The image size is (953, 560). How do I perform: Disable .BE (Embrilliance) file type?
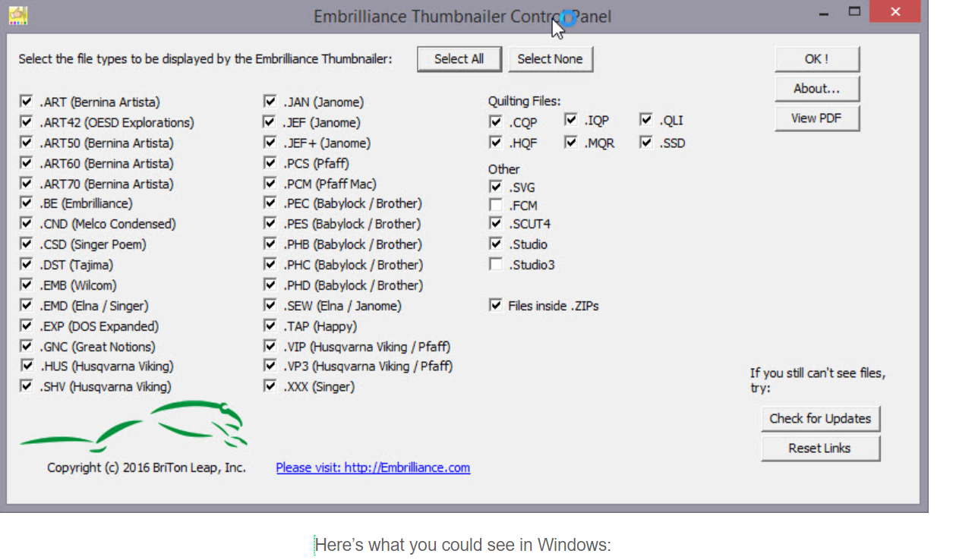(x=27, y=203)
